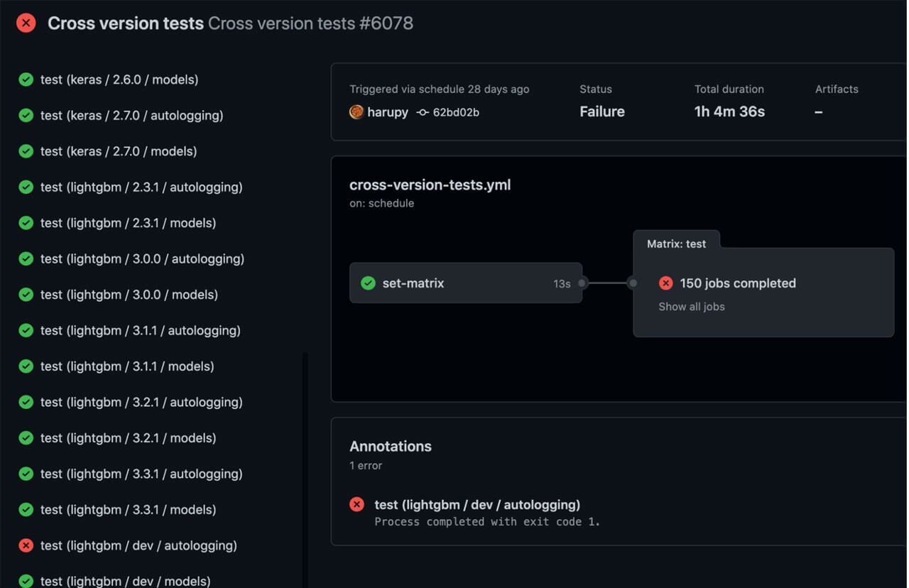Open test (lightgbm / dev / autologging) annotation
Screen dimensions: 909x588
point(477,505)
